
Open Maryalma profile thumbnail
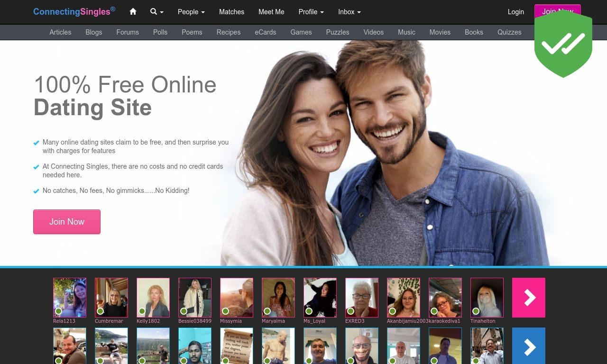point(278,298)
